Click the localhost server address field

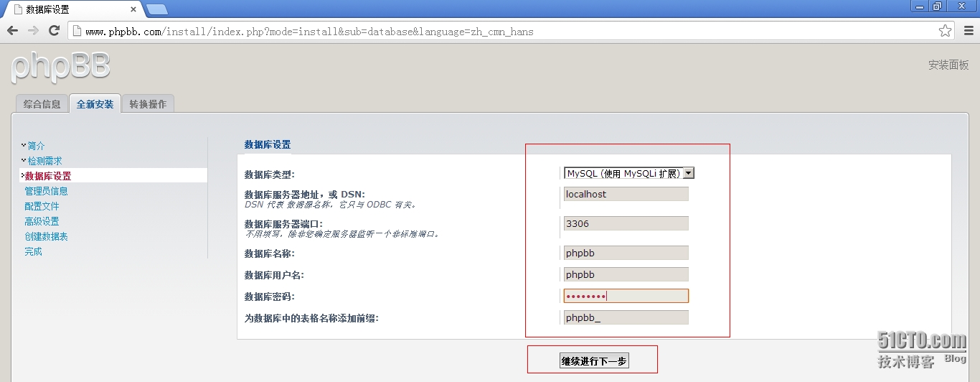tap(626, 194)
